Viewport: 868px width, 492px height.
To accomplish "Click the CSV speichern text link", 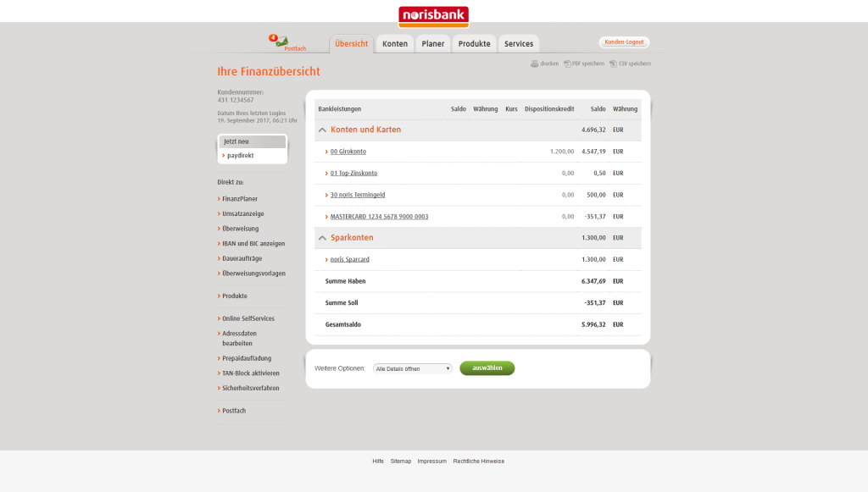I will click(635, 64).
